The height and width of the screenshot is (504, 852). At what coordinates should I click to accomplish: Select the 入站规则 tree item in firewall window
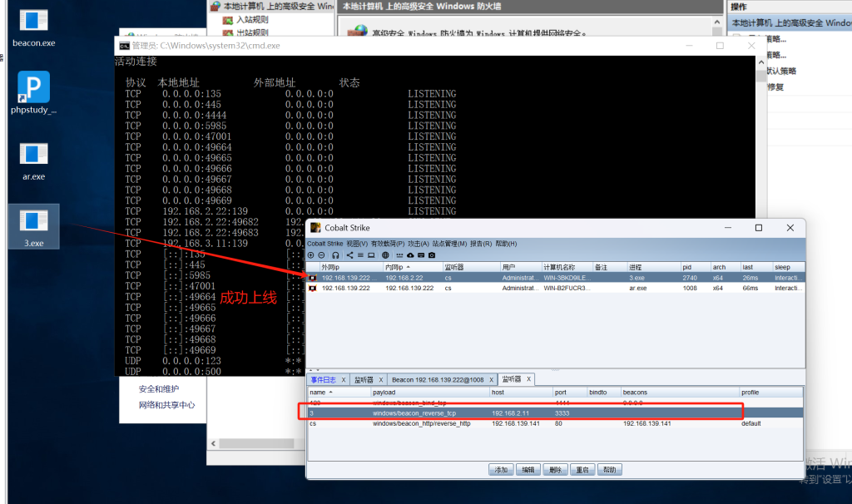[251, 20]
